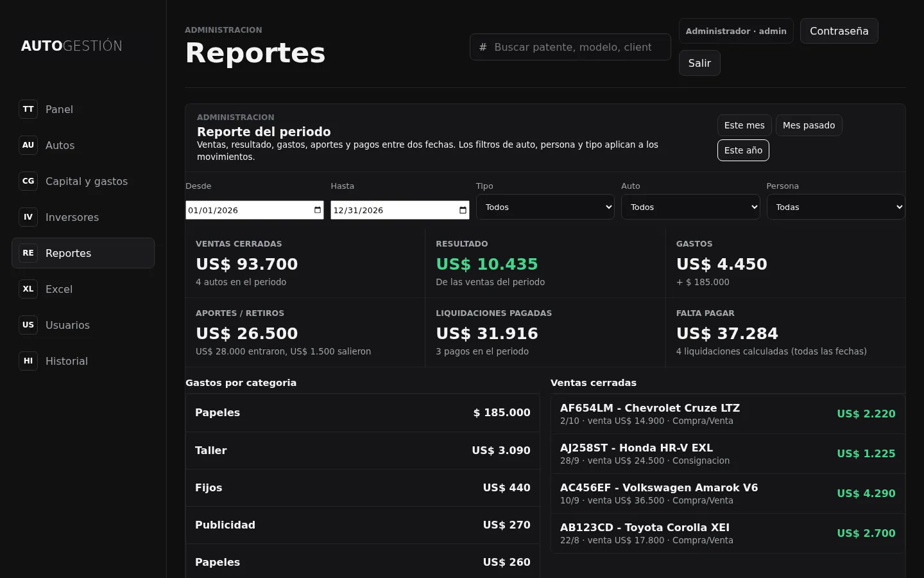Apply the Este mes period filter
924x578 pixels.
point(744,125)
